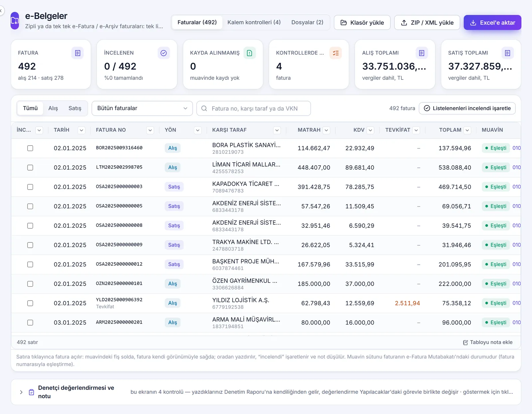Select the Alış direction filter tab
The height and width of the screenshot is (414, 532).
[53, 108]
